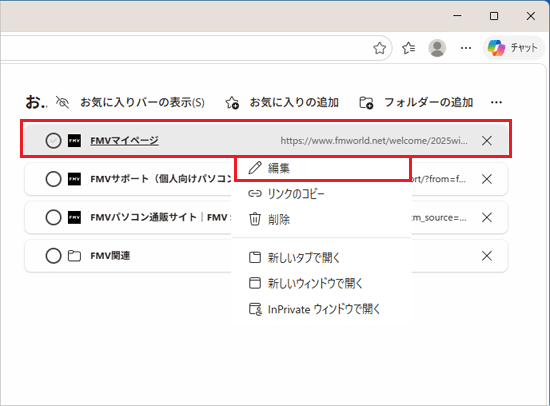This screenshot has height=406, width=550.
Task: Open the FMVパソコン通販サイト favorite
Action: (x=161, y=218)
